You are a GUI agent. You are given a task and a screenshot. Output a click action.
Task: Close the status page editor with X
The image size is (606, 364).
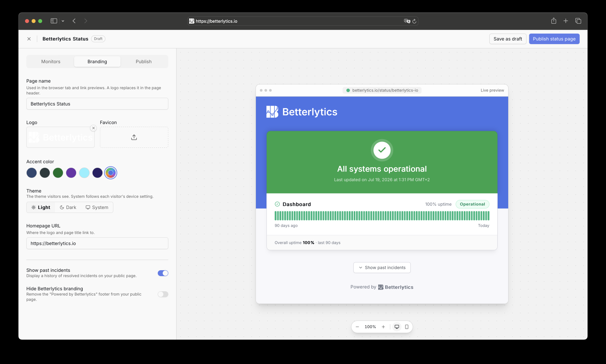pyautogui.click(x=29, y=39)
